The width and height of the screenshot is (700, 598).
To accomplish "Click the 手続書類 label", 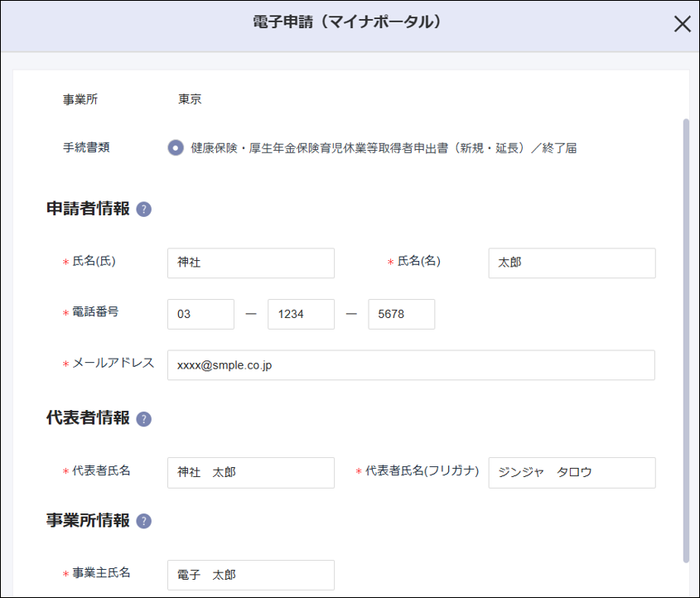I will (x=86, y=147).
